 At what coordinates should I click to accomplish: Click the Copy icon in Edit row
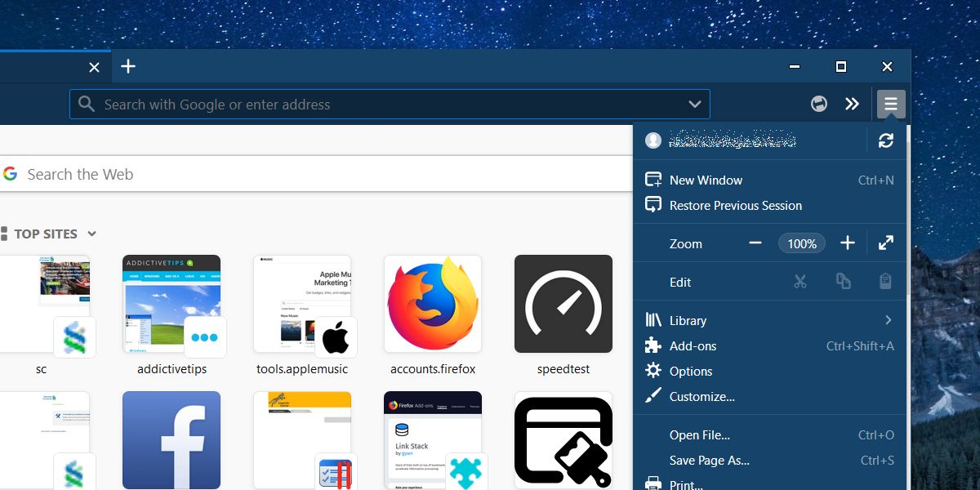pyautogui.click(x=844, y=282)
